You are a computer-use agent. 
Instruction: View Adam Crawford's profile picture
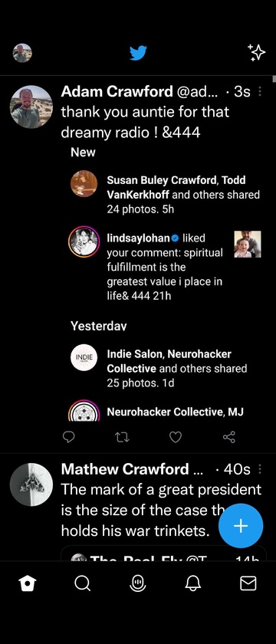tap(31, 107)
